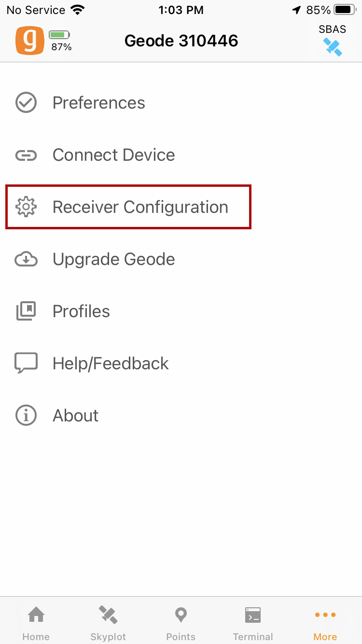Image resolution: width=362 pixels, height=644 pixels.
Task: Tap the About info circle icon
Action: 26,416
